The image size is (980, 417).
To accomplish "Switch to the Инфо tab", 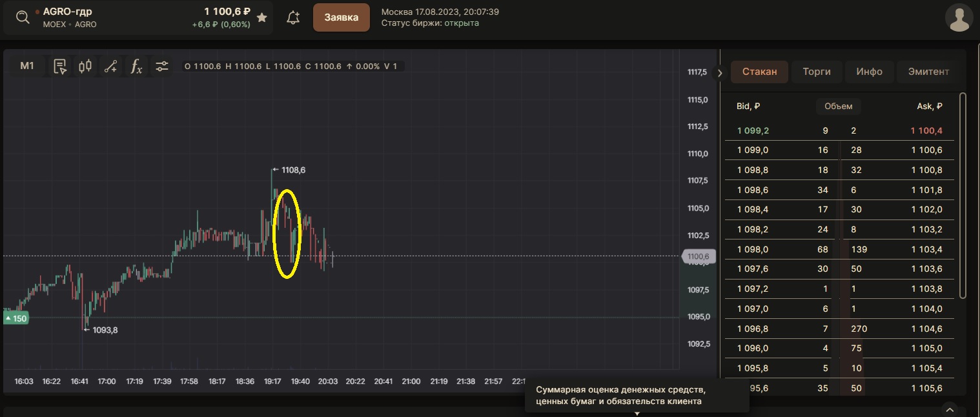I will click(870, 72).
